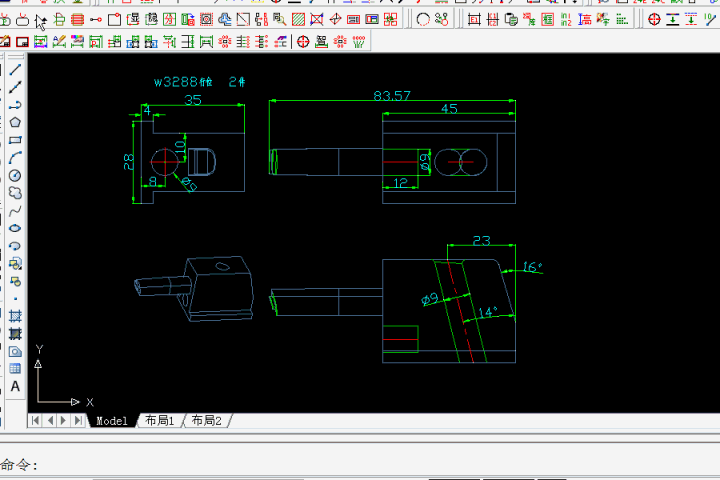Click the 45 dimension text
The image size is (720, 480).
[449, 108]
